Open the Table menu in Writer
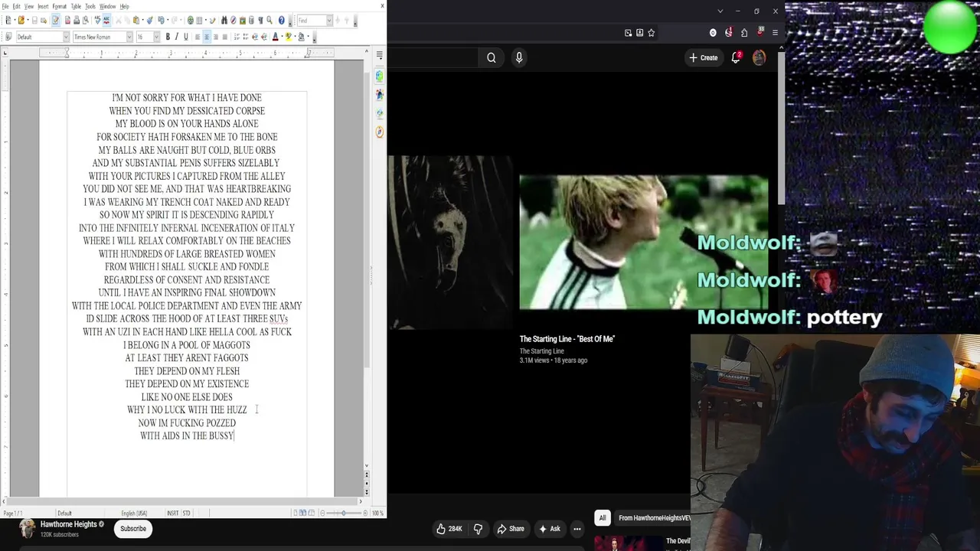 [76, 6]
